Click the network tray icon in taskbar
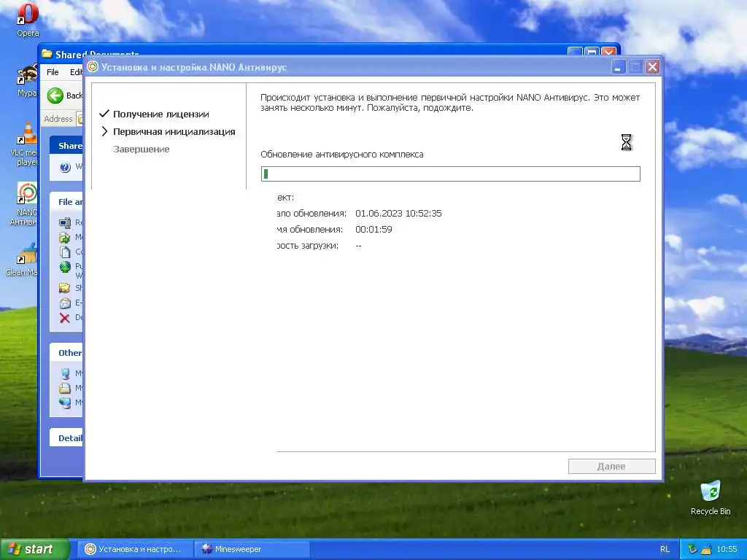This screenshot has width=747, height=560. [x=692, y=549]
